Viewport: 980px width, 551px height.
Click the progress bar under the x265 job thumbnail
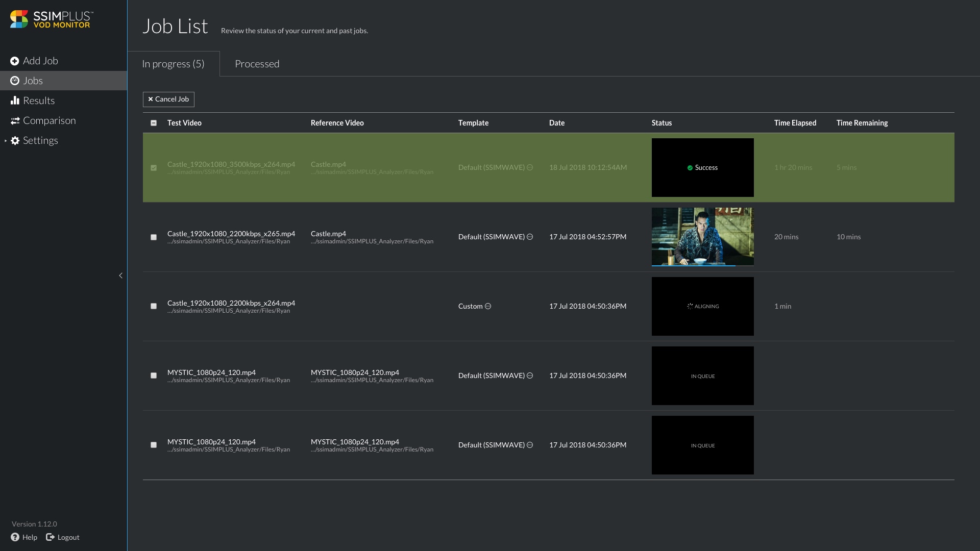coord(702,265)
